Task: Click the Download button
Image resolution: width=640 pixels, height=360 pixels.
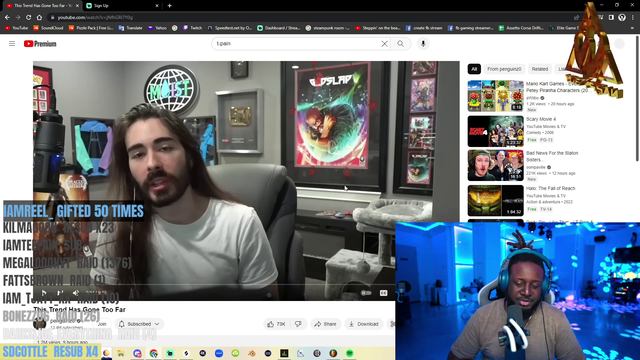Action: click(x=363, y=324)
